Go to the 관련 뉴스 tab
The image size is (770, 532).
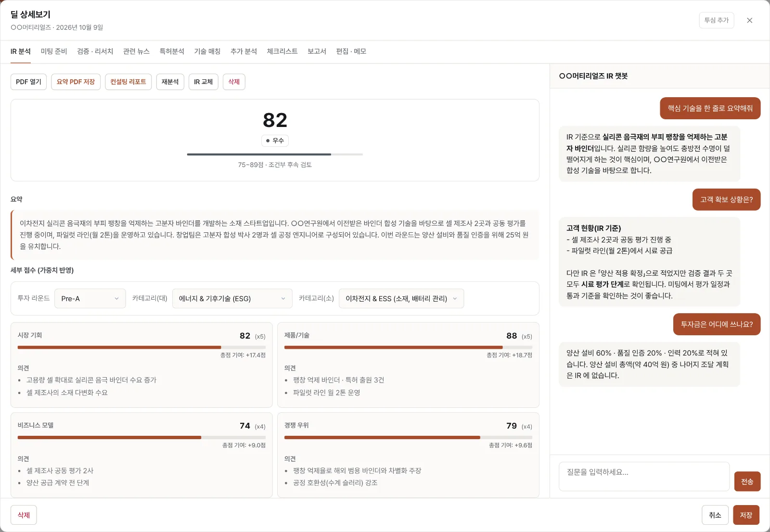136,51
